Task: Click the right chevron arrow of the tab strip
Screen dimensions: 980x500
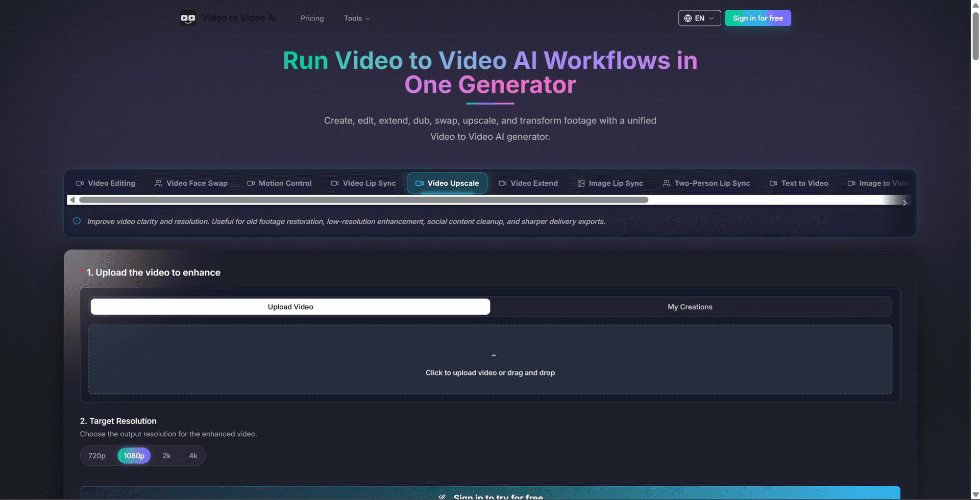Action: point(904,203)
